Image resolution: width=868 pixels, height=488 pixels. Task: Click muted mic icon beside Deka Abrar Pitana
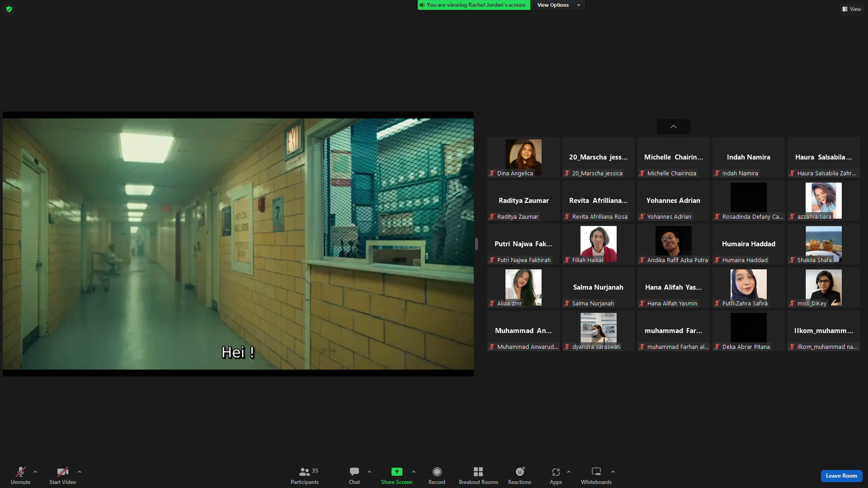tap(717, 347)
